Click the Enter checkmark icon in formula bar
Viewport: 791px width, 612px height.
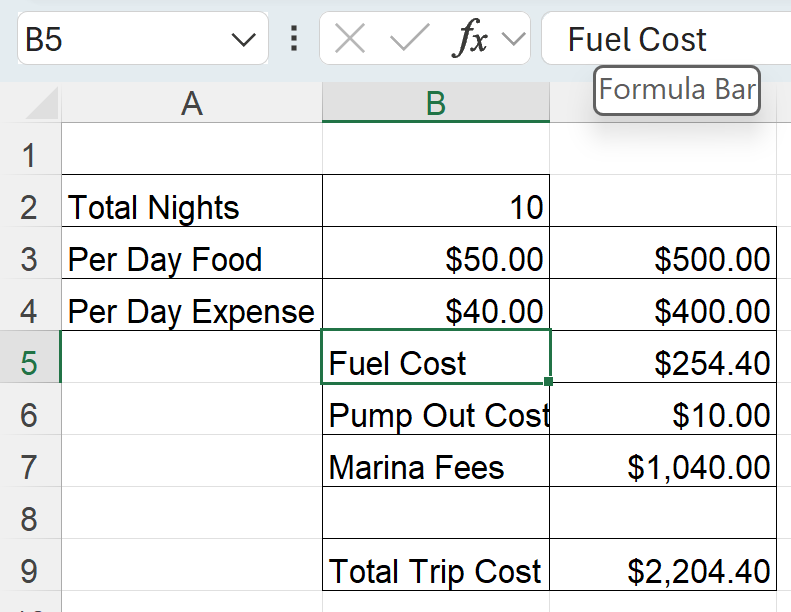tap(410, 38)
